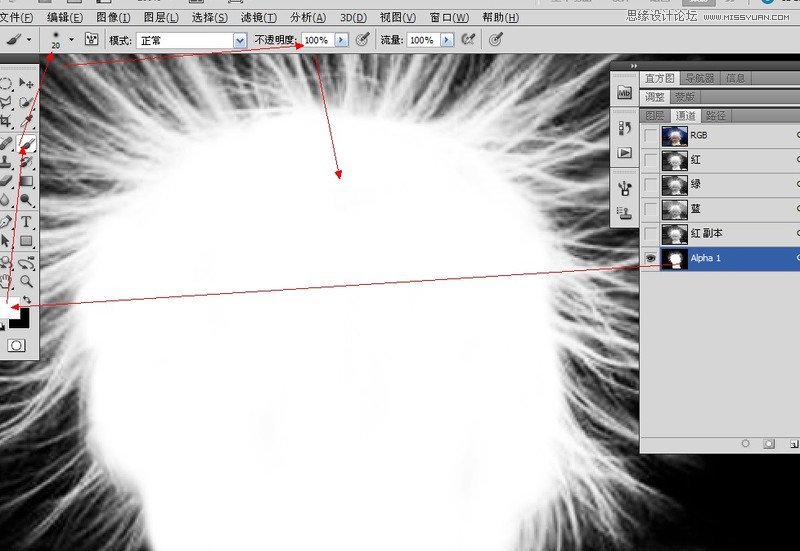Show the 红 副本 channel visibility
The height and width of the screenshot is (551, 800).
(x=651, y=234)
